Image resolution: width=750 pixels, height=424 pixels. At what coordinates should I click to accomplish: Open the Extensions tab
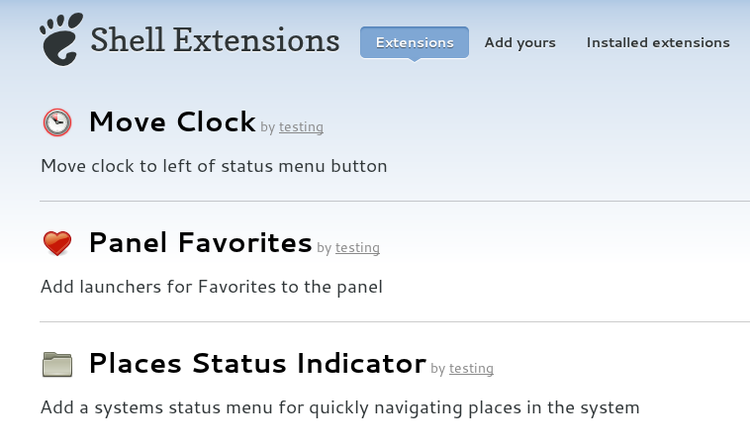click(414, 42)
